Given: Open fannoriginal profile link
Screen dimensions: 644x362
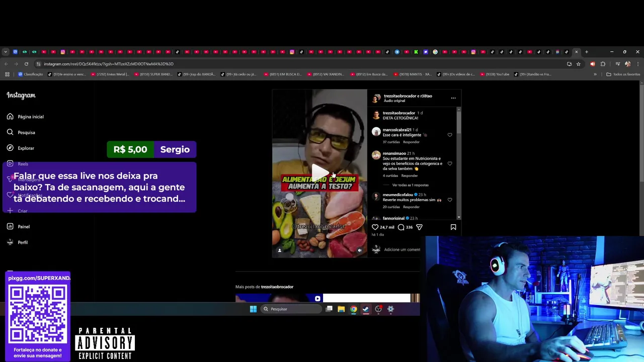Looking at the screenshot, I should (x=393, y=218).
